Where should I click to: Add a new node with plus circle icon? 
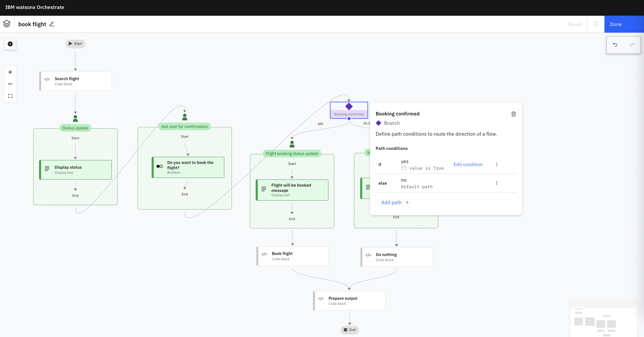click(10, 44)
